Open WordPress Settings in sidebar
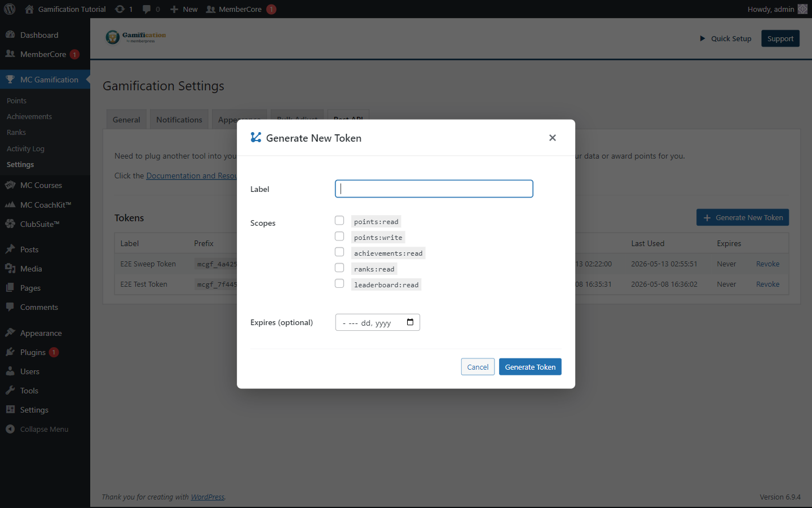The image size is (812, 508). point(45,410)
